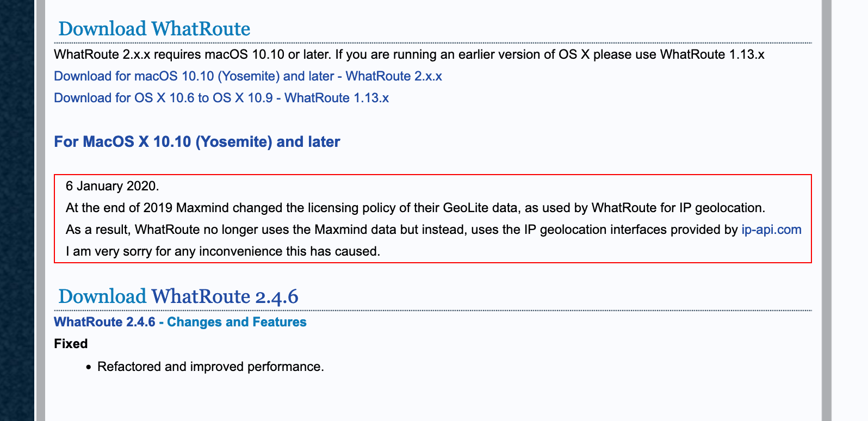868x421 pixels.
Task: Click the "I am very sorry" apology line
Action: pos(222,251)
